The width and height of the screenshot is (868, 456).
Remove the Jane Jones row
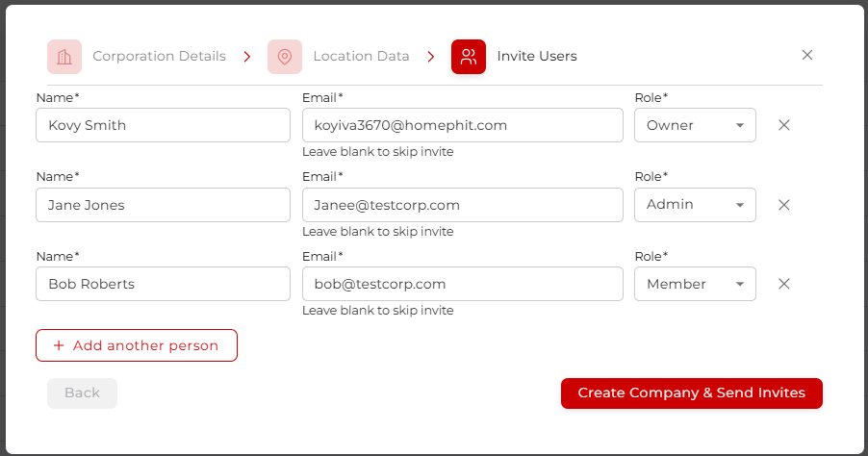pos(784,205)
